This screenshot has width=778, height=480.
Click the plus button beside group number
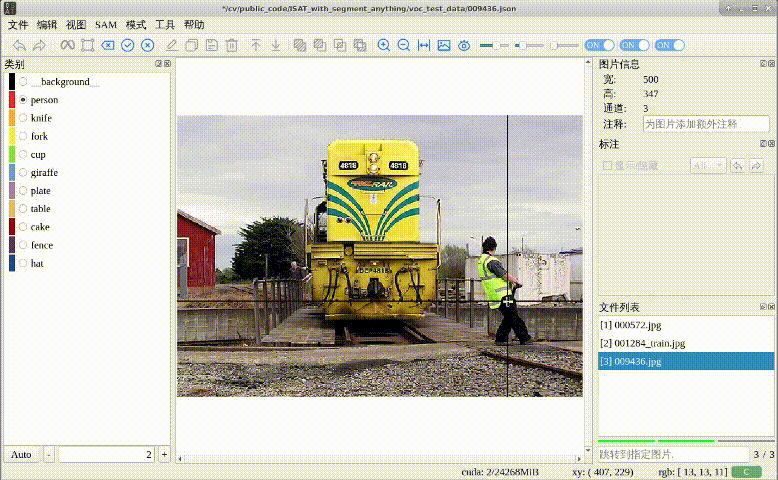164,454
